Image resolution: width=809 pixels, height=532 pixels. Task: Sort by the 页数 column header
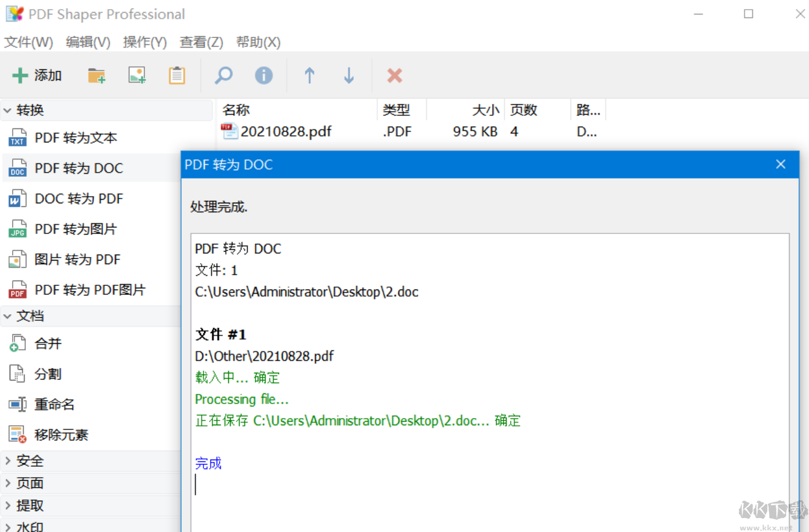[538, 110]
